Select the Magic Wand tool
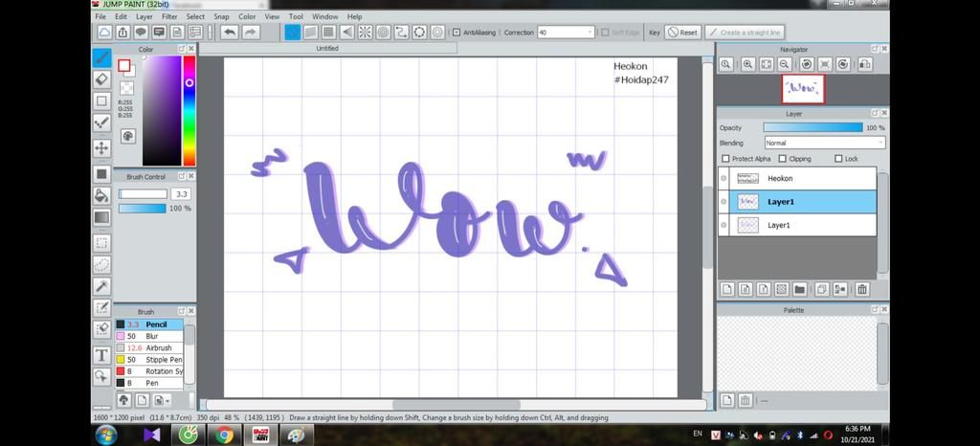Image resolution: width=980 pixels, height=446 pixels. [x=101, y=286]
